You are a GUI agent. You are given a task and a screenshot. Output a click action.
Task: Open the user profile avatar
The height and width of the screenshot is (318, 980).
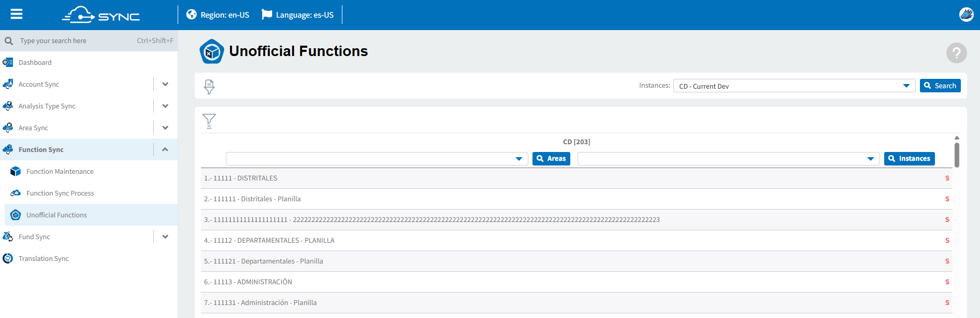966,15
